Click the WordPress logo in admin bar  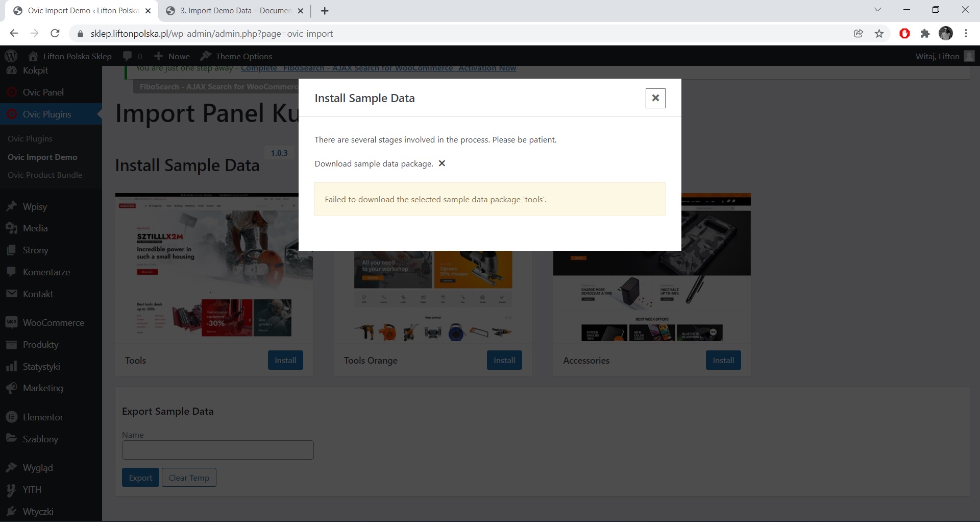pyautogui.click(x=11, y=56)
